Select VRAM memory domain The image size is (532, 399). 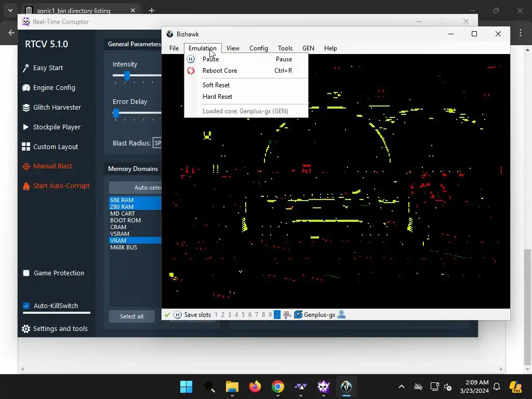click(135, 241)
